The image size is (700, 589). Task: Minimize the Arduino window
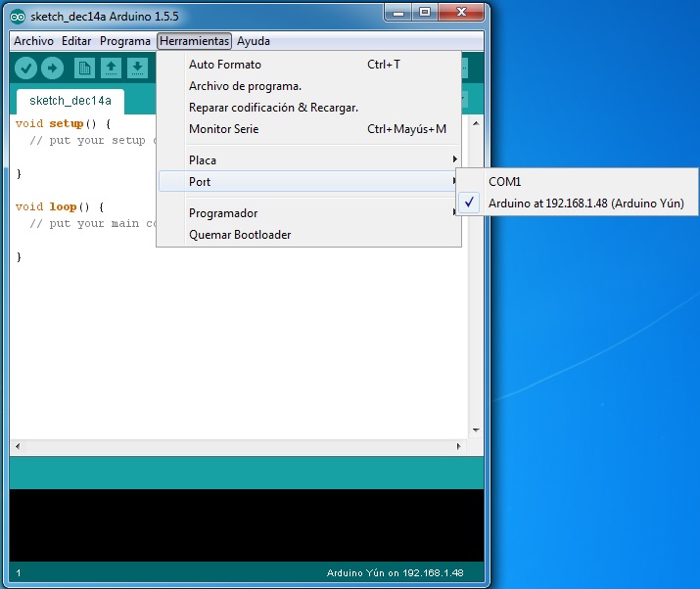click(398, 12)
